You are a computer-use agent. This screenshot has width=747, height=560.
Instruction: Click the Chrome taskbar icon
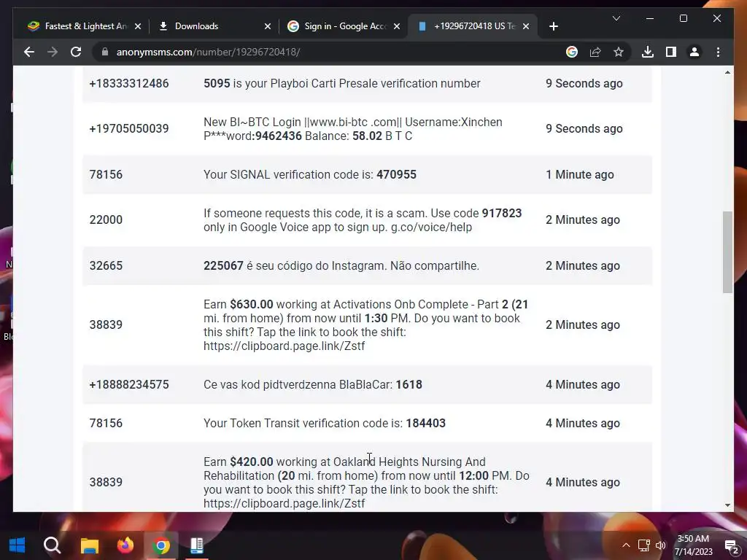click(161, 545)
